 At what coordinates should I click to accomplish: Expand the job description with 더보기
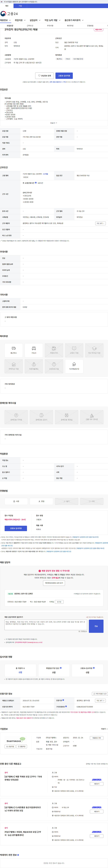tap(54, 123)
